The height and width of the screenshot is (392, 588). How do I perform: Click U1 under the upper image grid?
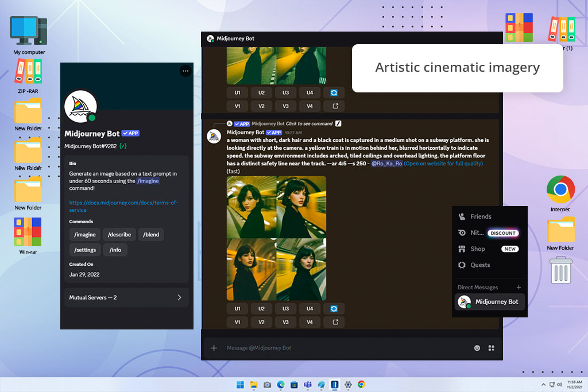tap(237, 92)
